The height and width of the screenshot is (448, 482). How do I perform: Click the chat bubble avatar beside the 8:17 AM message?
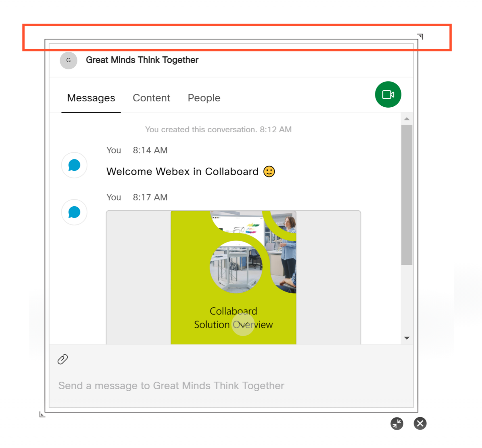coord(74,212)
